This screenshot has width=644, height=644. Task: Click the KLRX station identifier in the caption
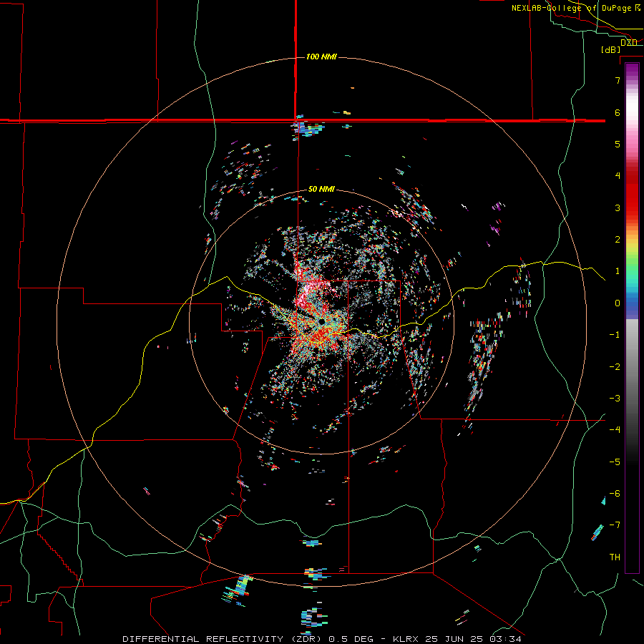[406, 639]
